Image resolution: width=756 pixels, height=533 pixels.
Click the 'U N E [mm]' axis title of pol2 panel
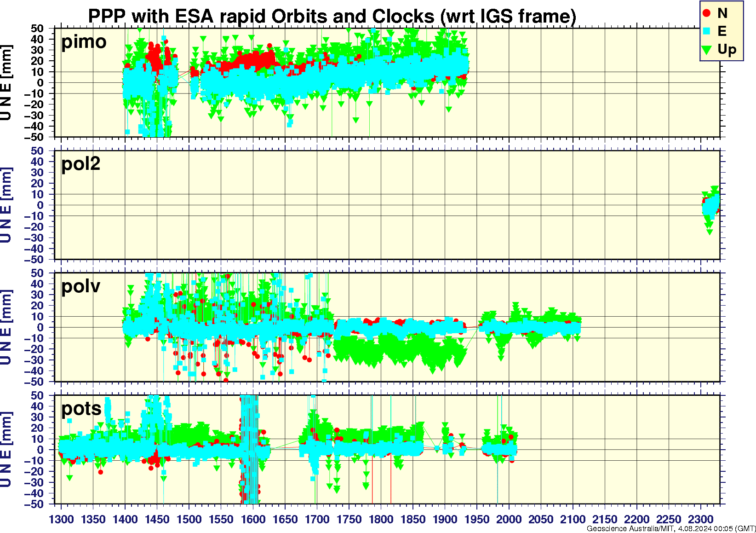click(6, 205)
